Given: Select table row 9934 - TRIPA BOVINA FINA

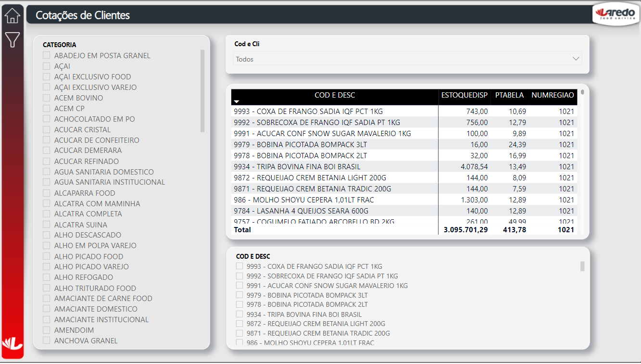Looking at the screenshot, I should [404, 166].
